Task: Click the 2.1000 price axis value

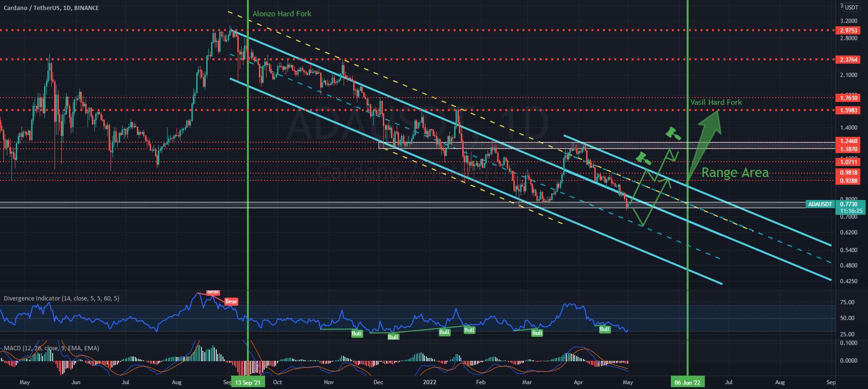Action: [x=848, y=75]
